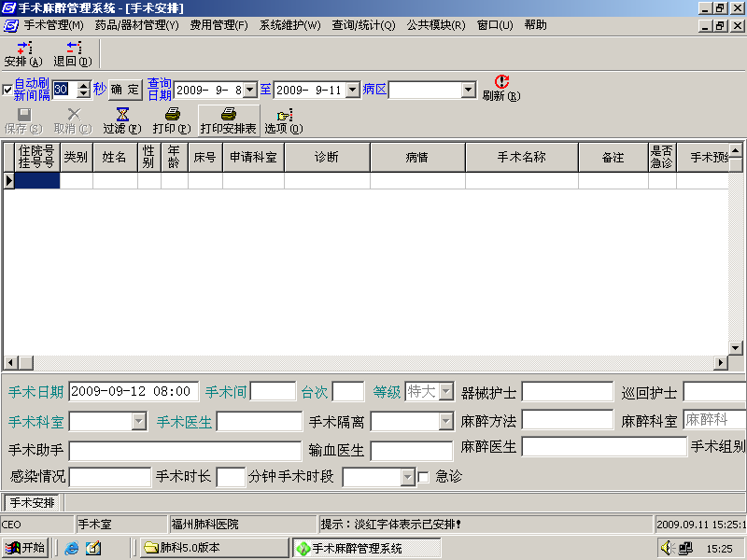747x560 pixels.
Task: Expand the 病区 ward dropdown
Action: 469,90
